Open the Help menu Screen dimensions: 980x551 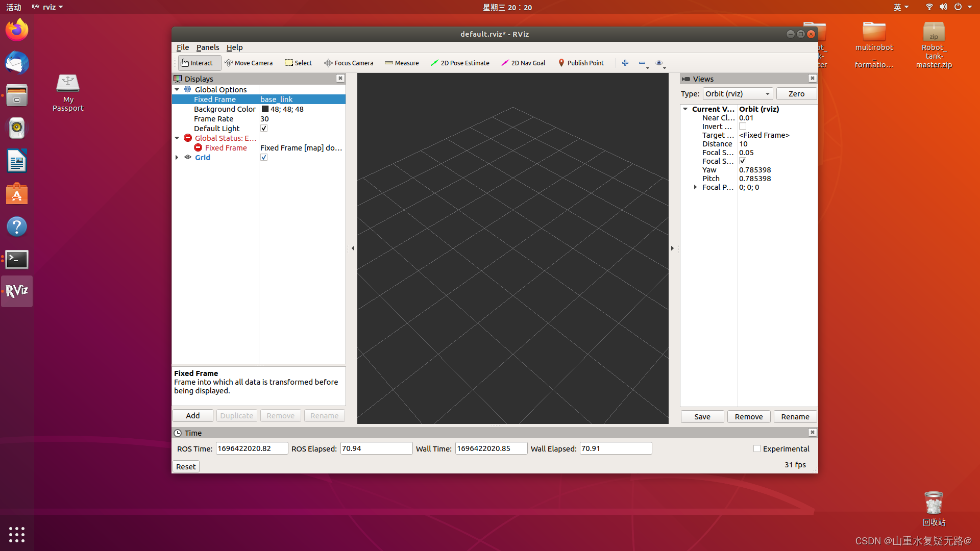[234, 47]
